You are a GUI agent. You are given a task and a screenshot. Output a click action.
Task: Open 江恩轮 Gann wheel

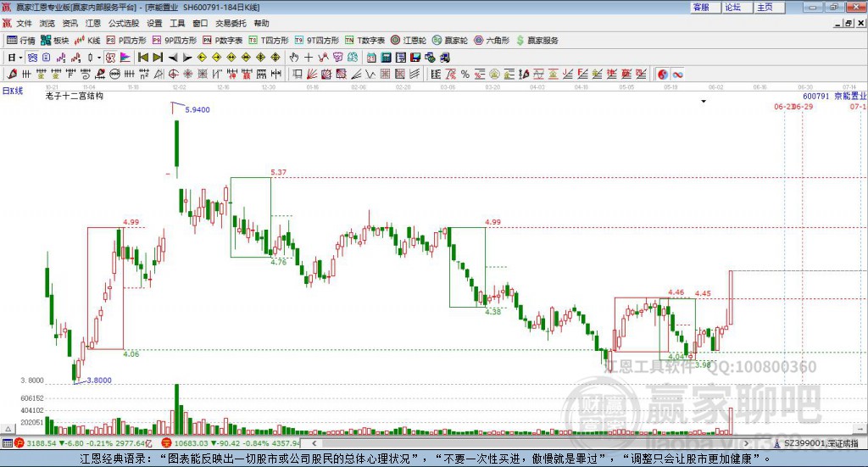click(x=409, y=41)
